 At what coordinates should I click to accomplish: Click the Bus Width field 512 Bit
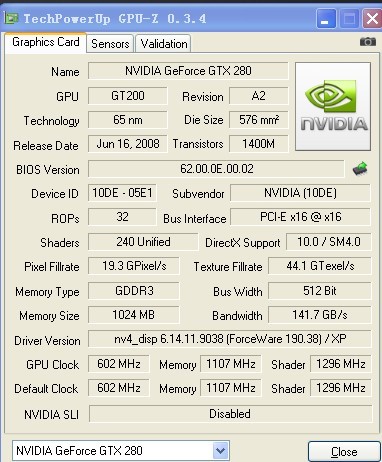tap(320, 291)
